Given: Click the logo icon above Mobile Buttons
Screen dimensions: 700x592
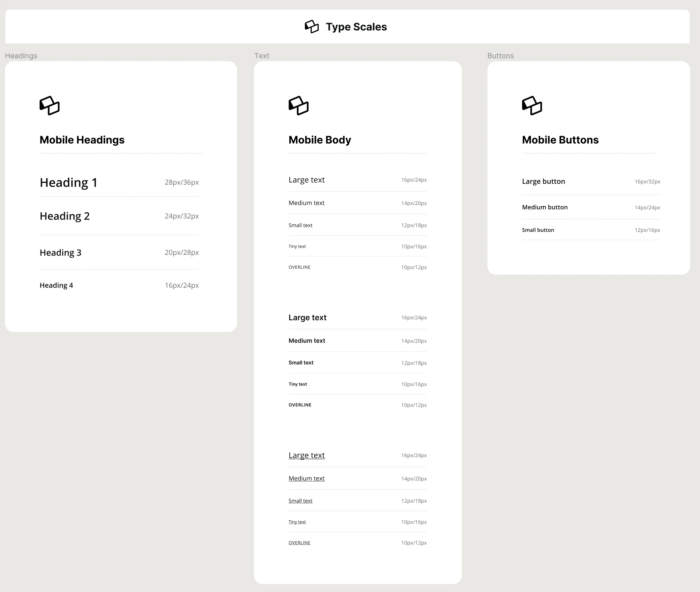Looking at the screenshot, I should [532, 106].
